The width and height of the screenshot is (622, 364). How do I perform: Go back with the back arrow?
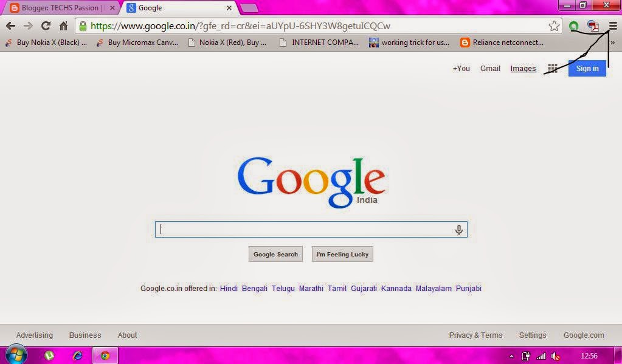click(x=11, y=26)
